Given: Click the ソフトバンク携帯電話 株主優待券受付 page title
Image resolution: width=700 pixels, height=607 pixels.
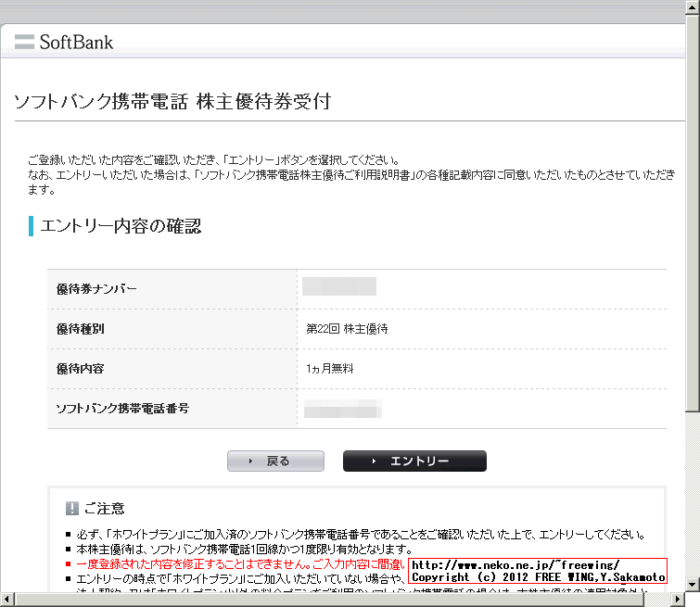Looking at the screenshot, I should pos(172,101).
